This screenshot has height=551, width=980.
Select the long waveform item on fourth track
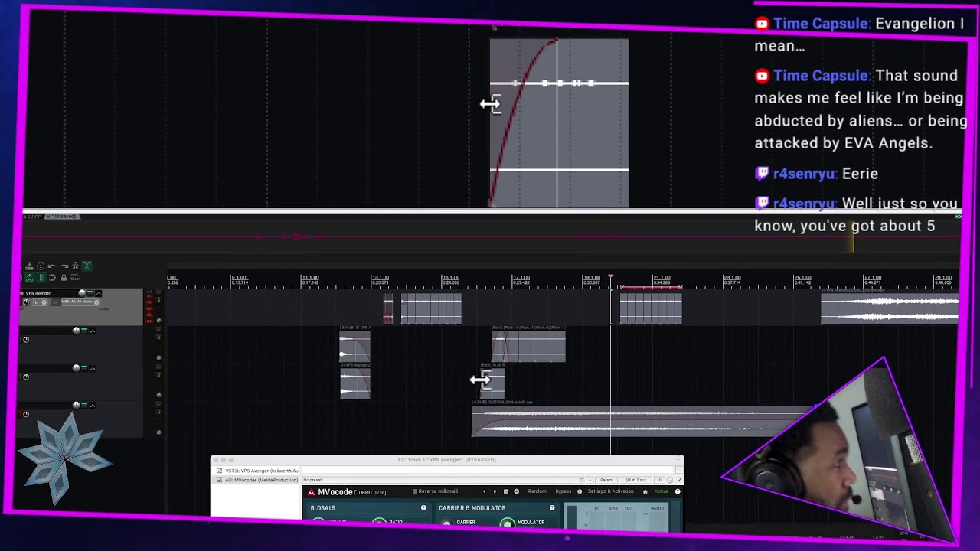click(x=643, y=421)
